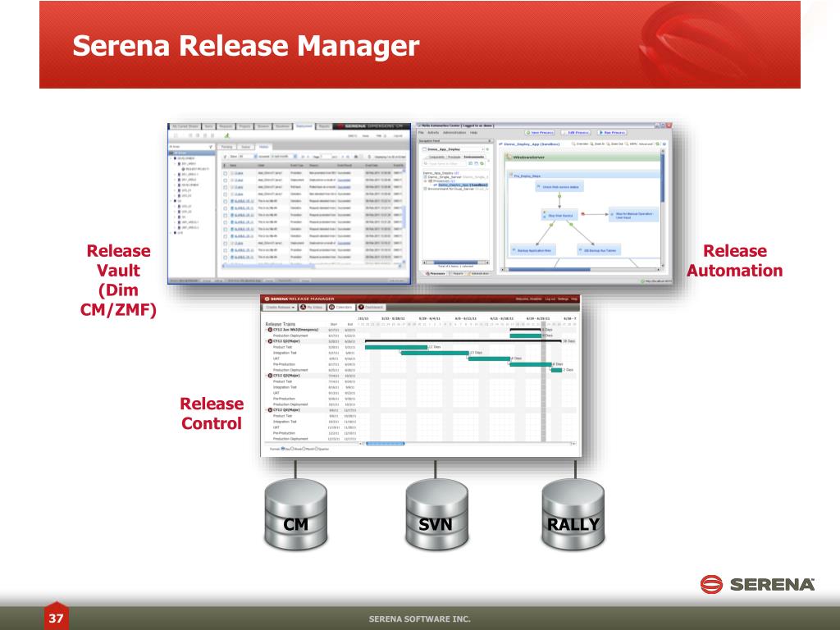Click Run Process in the automation window

pos(612,132)
